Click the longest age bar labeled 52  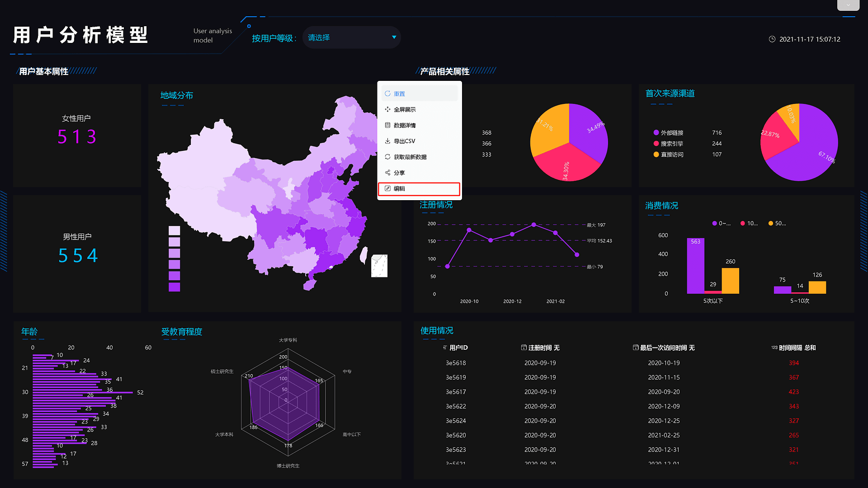[83, 393]
